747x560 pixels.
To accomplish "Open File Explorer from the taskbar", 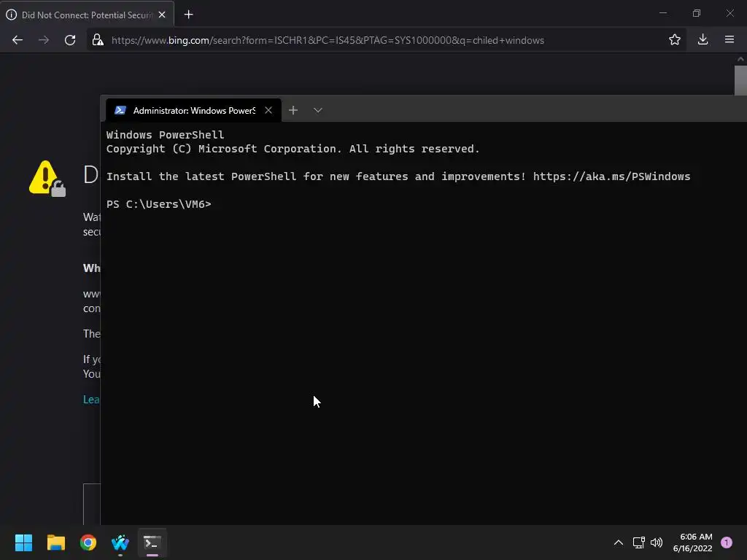I will 55,542.
